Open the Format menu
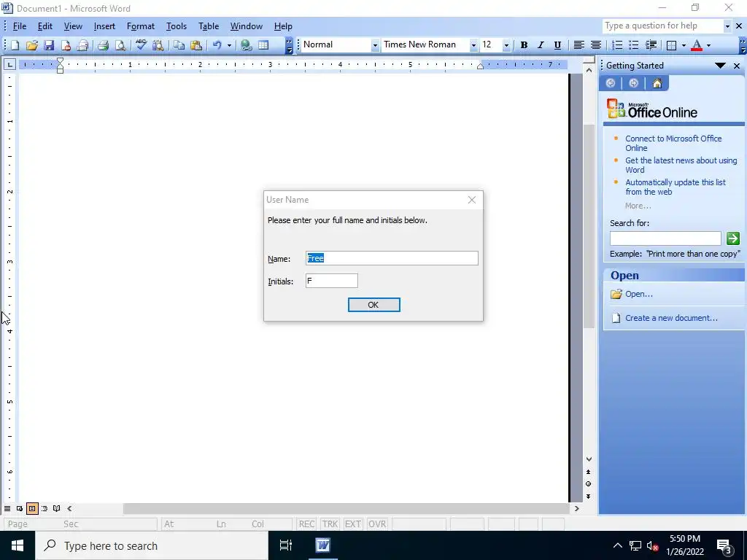 click(141, 26)
